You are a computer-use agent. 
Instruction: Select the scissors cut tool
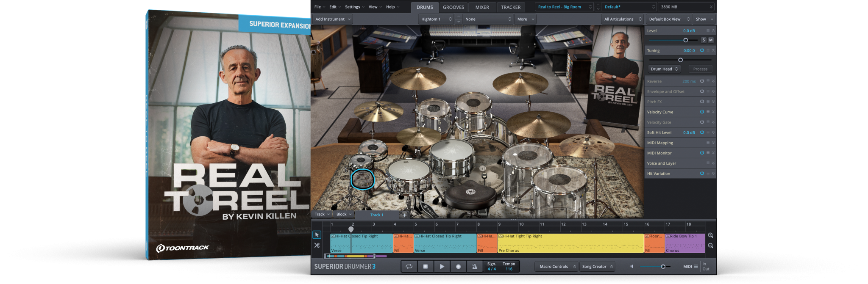(x=317, y=245)
